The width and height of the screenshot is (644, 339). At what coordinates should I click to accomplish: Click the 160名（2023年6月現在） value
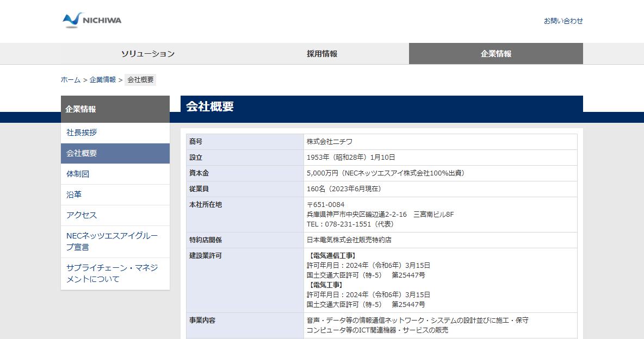344,189
